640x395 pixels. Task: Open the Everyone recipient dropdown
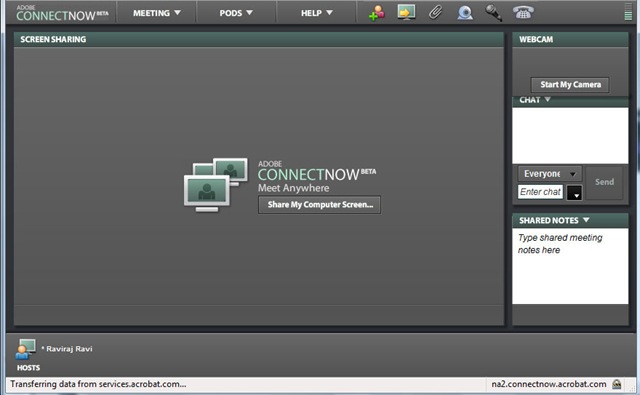tap(549, 174)
